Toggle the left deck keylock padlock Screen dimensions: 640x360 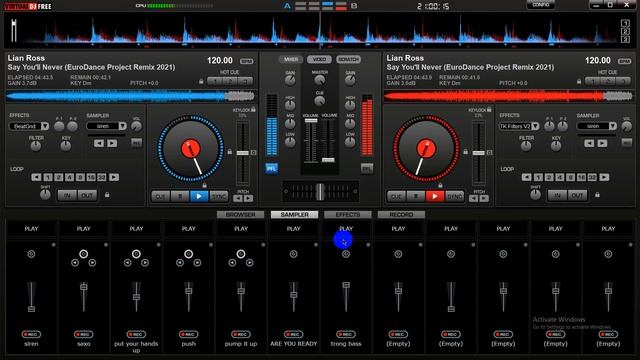tap(253, 109)
